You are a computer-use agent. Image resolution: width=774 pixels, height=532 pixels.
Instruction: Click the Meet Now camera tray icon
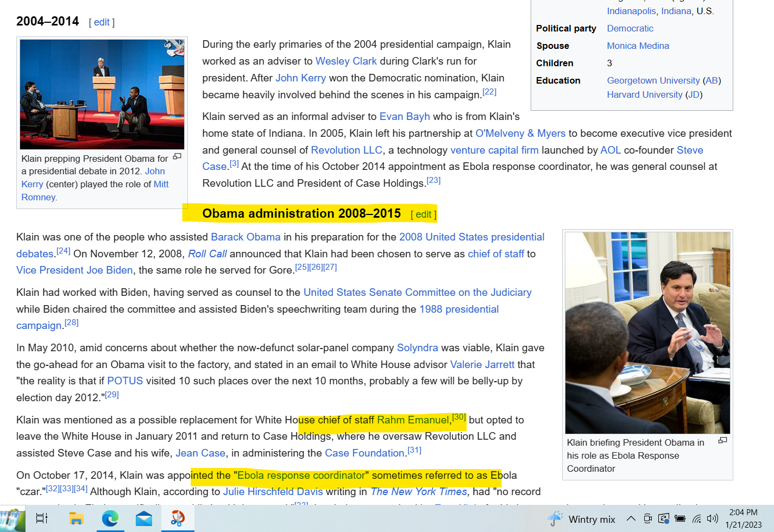[647, 518]
